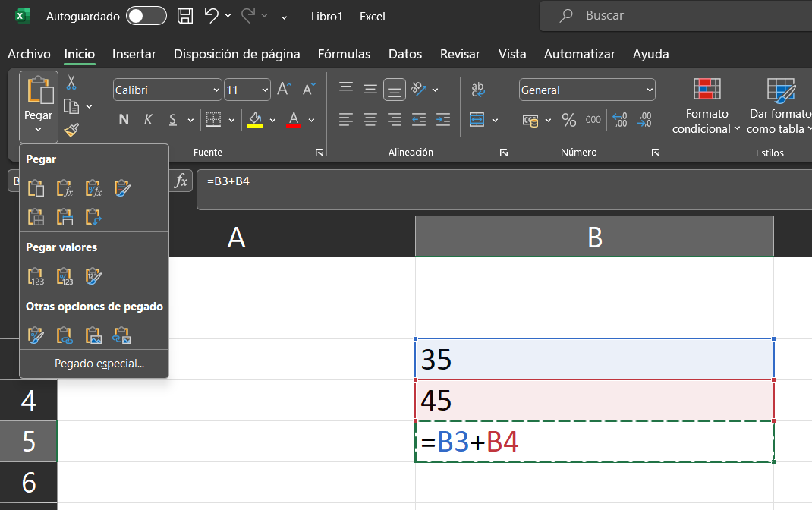Decrease decimal places
The height and width of the screenshot is (510, 812).
pos(644,120)
